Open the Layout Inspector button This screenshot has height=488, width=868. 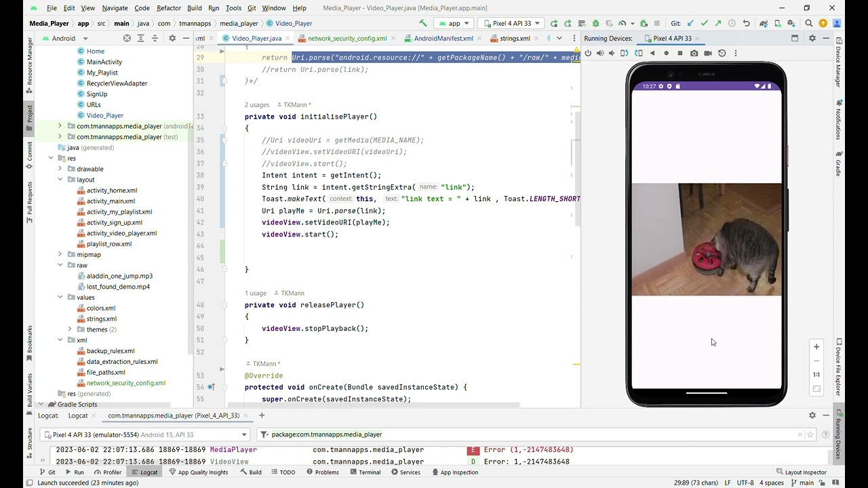(x=801, y=472)
